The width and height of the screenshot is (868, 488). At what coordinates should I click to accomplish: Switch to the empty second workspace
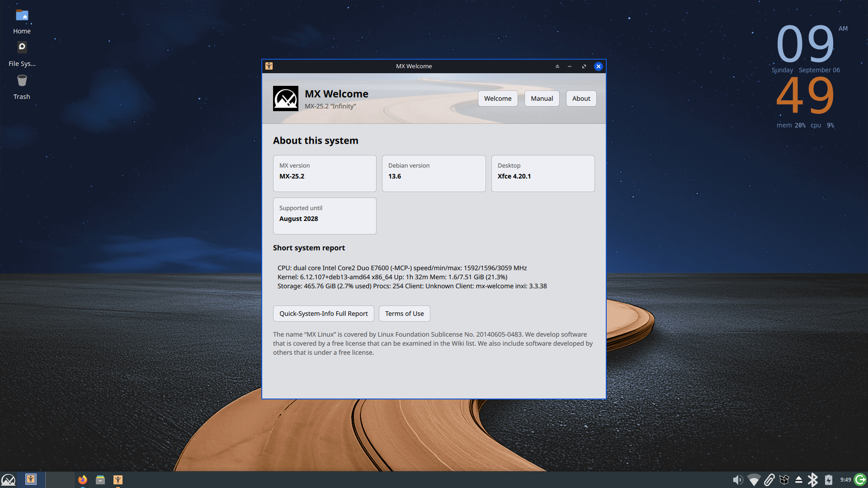pyautogui.click(x=60, y=479)
